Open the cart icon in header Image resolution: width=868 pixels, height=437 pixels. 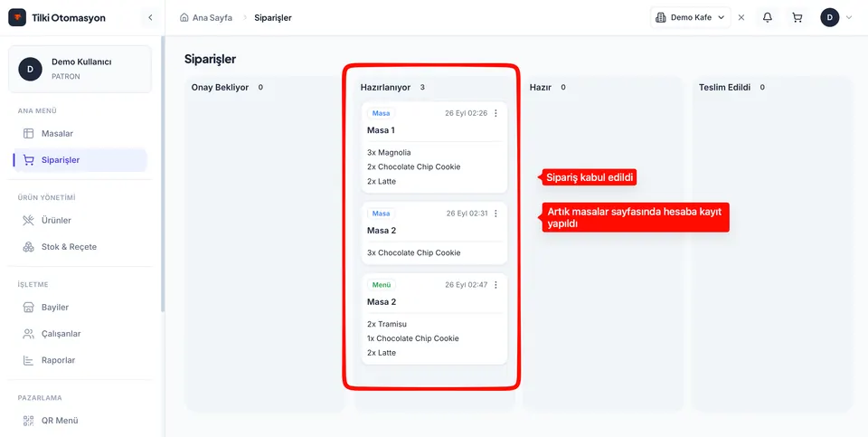click(797, 18)
